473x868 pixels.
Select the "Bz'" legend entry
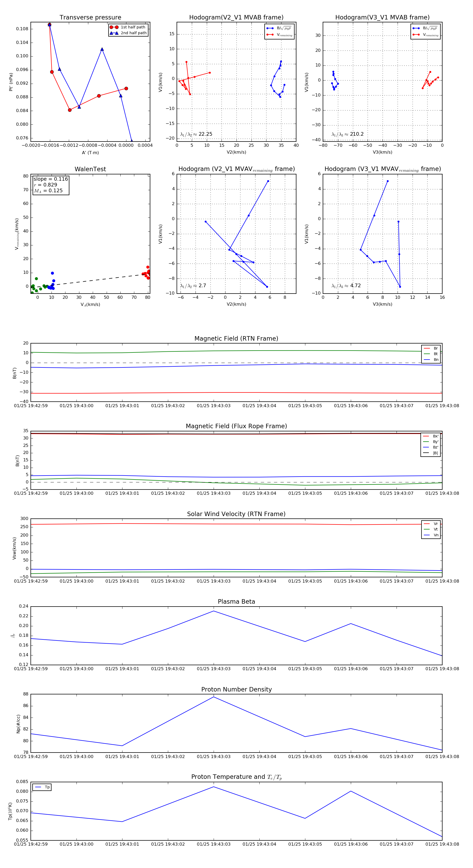pyautogui.click(x=431, y=447)
